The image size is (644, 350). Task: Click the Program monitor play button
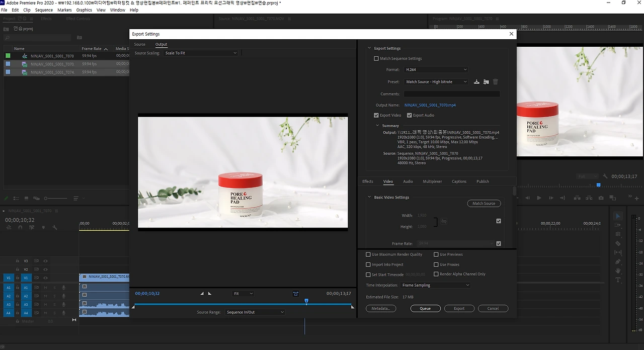tap(539, 198)
